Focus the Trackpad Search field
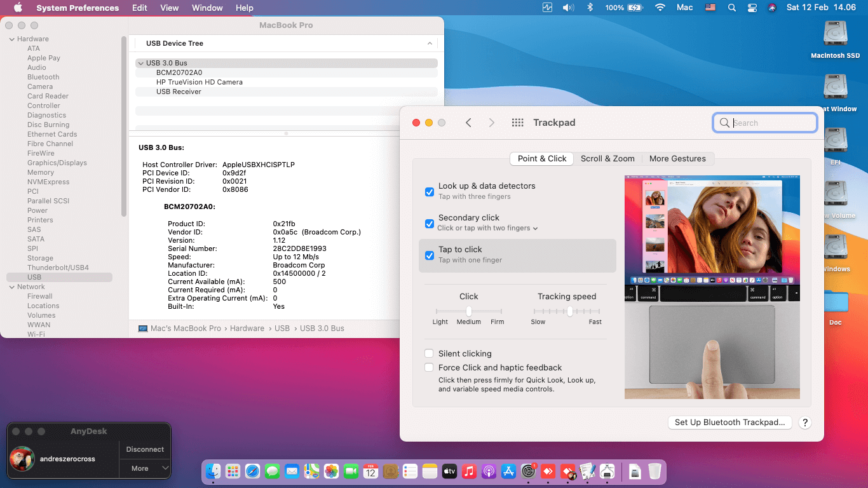 (765, 123)
